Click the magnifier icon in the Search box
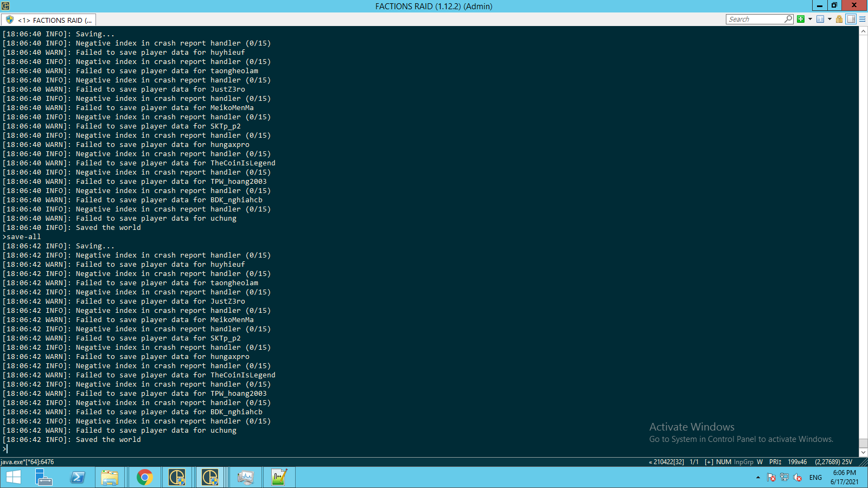This screenshot has height=488, width=868. coord(788,19)
